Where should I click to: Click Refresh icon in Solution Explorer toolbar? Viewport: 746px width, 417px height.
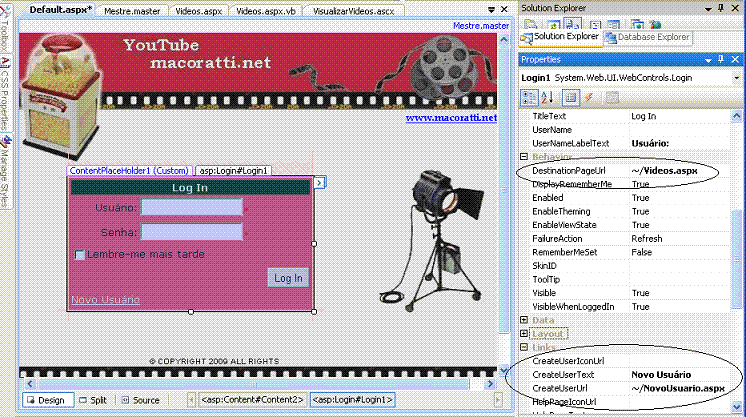[553, 24]
